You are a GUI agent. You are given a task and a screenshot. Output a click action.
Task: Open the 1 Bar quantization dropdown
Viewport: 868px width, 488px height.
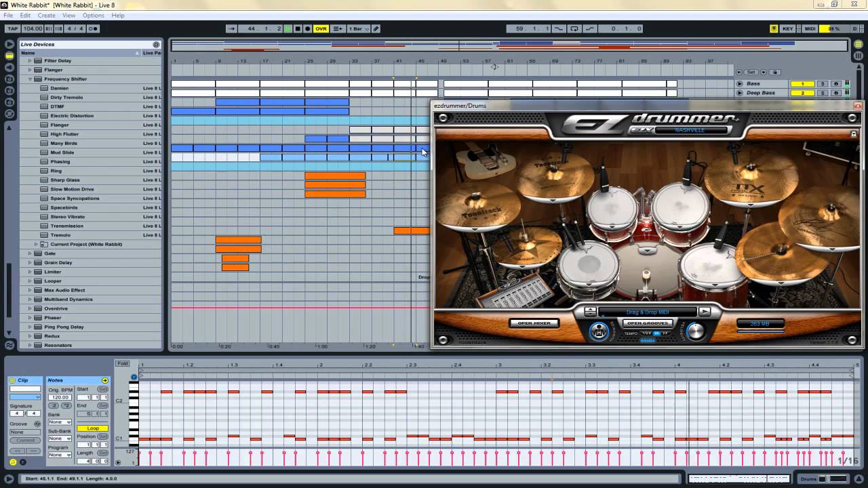point(358,28)
